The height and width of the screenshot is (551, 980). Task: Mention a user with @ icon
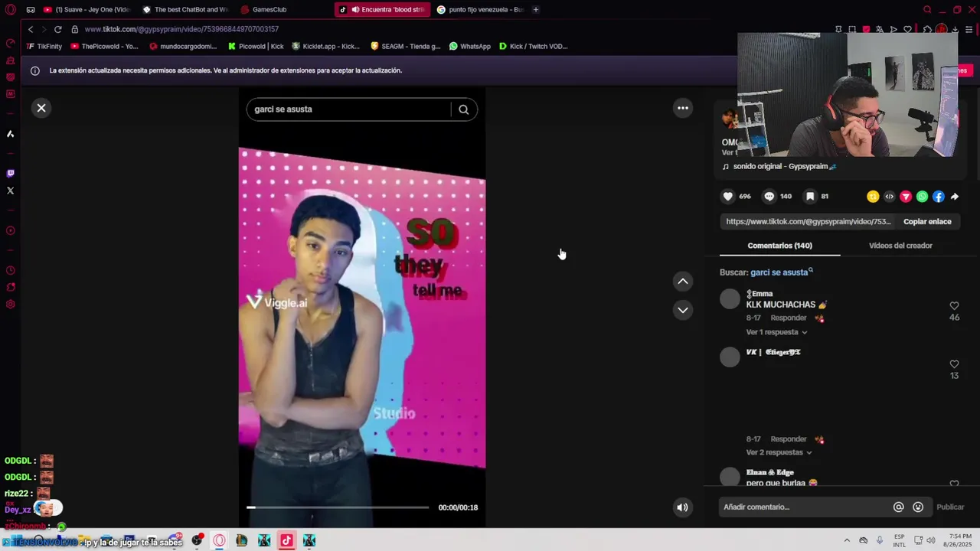899,507
